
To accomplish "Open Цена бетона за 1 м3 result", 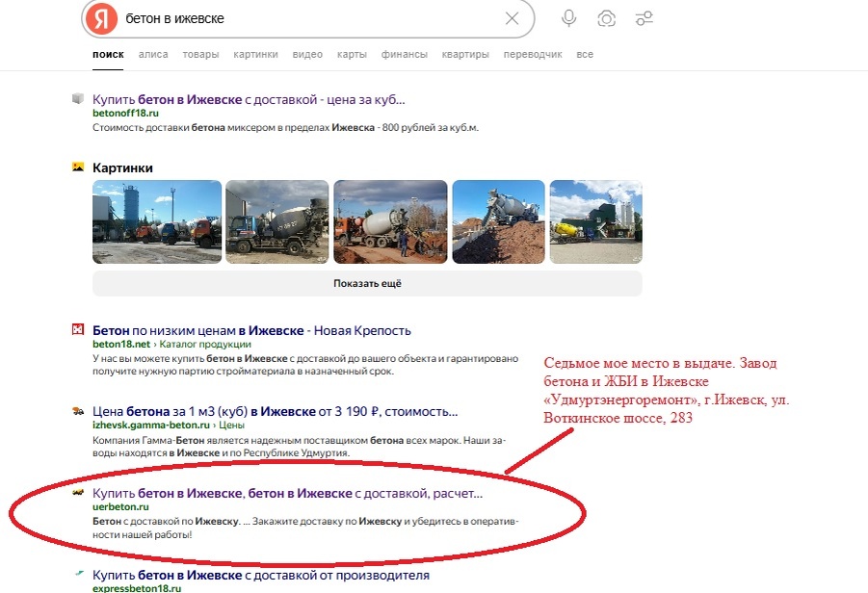I will pos(276,412).
